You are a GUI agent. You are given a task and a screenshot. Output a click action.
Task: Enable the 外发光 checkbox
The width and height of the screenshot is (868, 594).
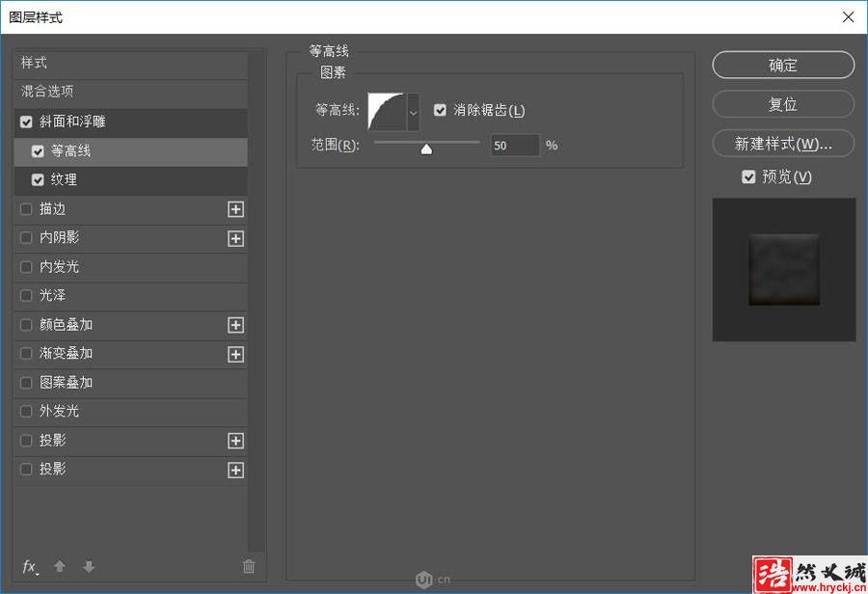[26, 412]
